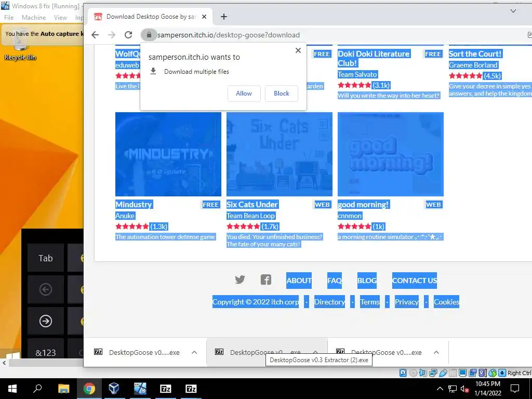Tap right arrow on on-screen keyboard
This screenshot has width=532, height=399.
point(46,321)
